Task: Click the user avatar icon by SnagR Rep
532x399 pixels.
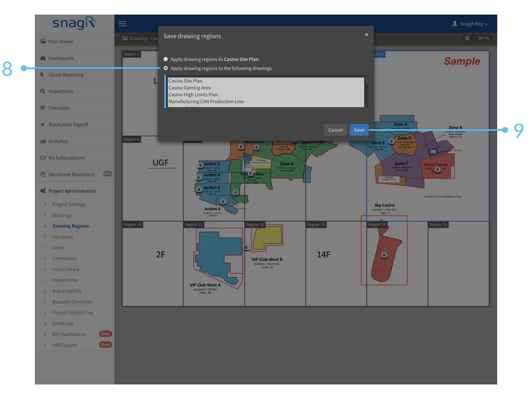Action: coord(455,23)
